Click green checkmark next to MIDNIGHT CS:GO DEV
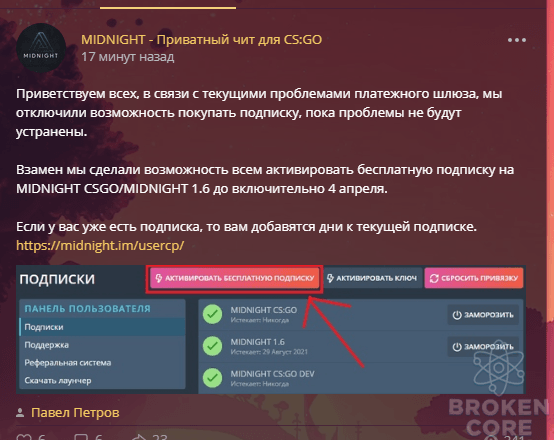The width and height of the screenshot is (554, 440). coord(212,377)
